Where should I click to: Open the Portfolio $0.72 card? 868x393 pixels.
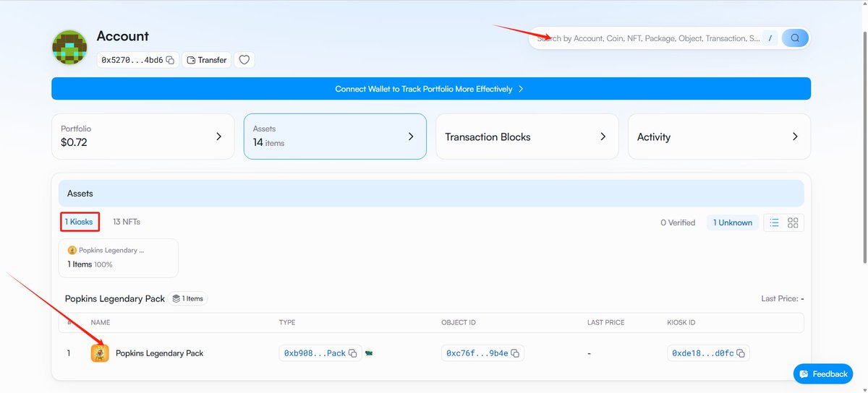pos(142,136)
